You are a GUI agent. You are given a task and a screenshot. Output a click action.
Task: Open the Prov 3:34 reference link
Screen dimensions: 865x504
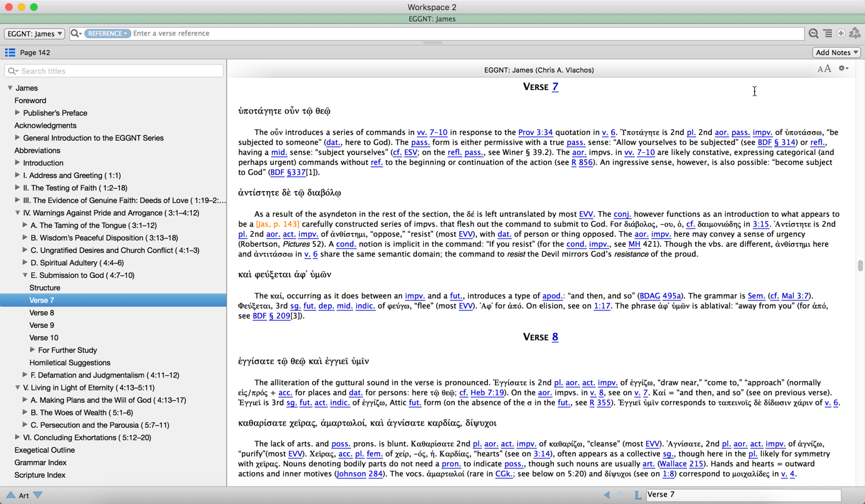[536, 132]
